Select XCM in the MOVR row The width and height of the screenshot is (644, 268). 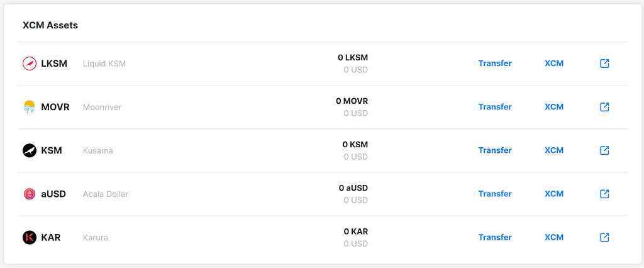pos(554,107)
